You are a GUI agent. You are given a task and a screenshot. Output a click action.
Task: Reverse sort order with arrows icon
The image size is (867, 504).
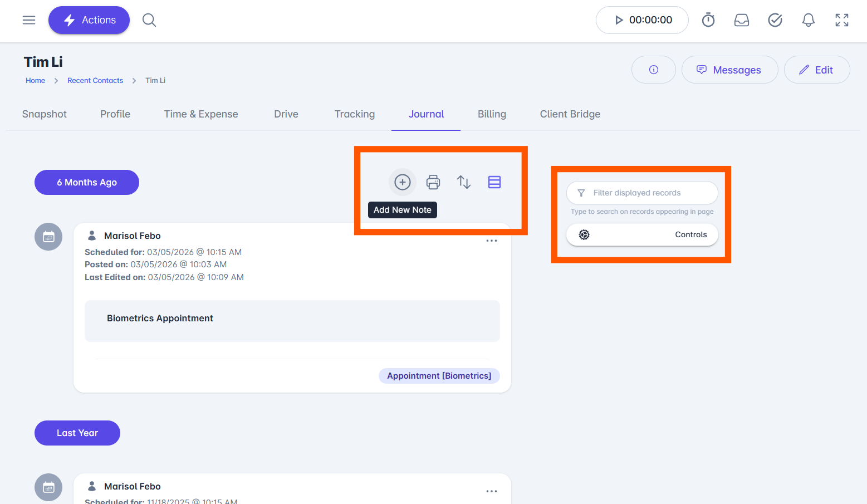click(x=464, y=182)
